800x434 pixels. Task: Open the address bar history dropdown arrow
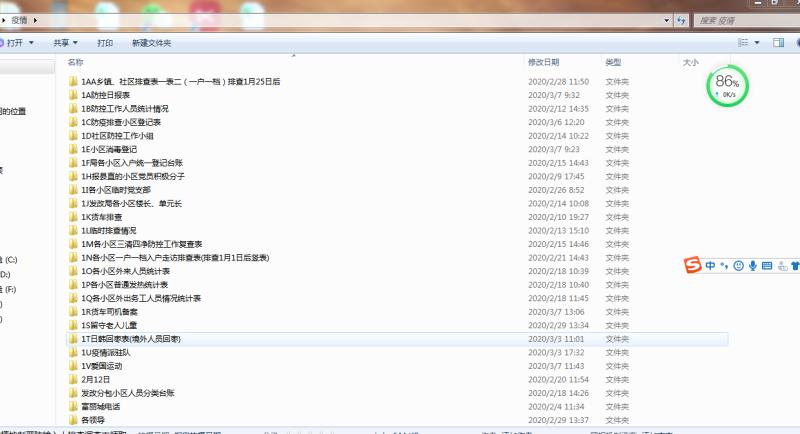pyautogui.click(x=667, y=20)
